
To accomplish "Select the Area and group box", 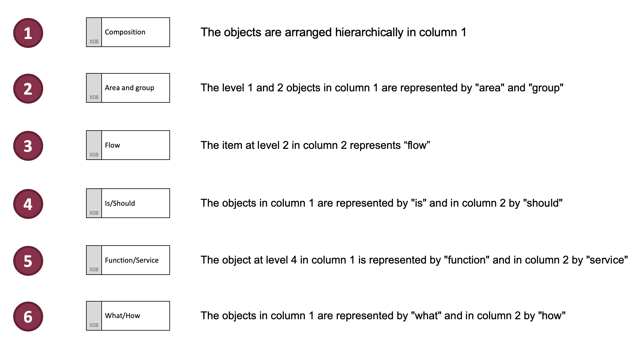I will click(x=128, y=88).
